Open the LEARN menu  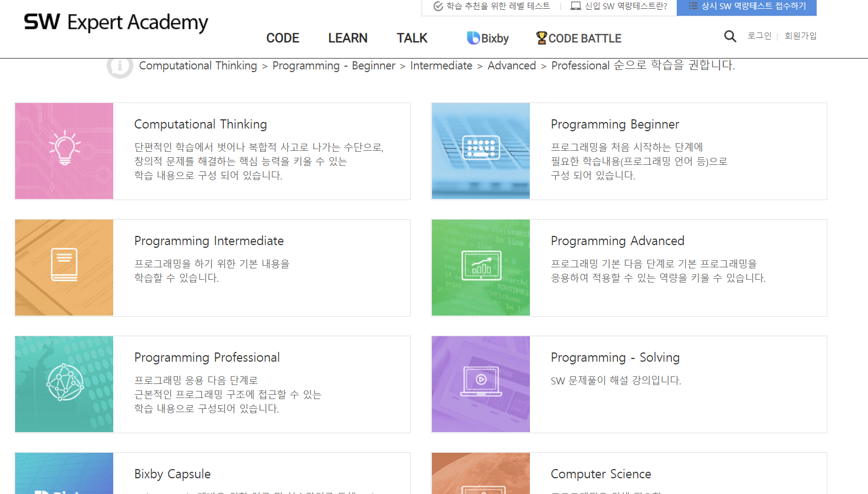point(348,38)
